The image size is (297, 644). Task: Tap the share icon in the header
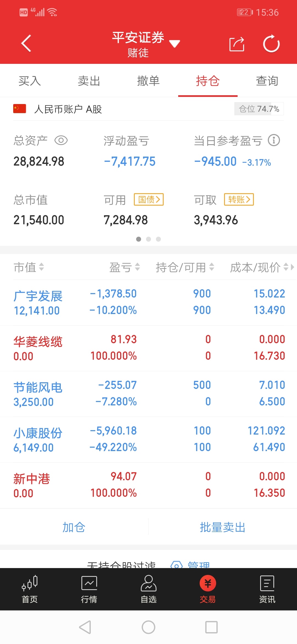pos(237,44)
